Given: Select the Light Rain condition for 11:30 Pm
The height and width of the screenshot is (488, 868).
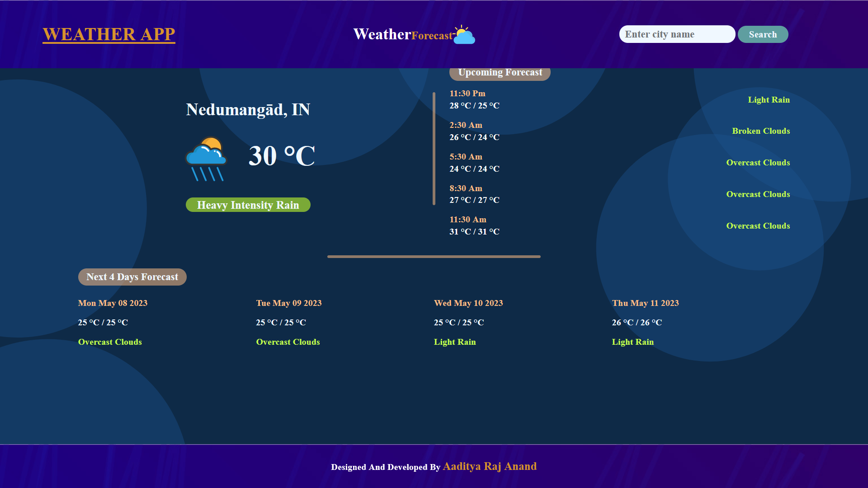Looking at the screenshot, I should pos(769,99).
